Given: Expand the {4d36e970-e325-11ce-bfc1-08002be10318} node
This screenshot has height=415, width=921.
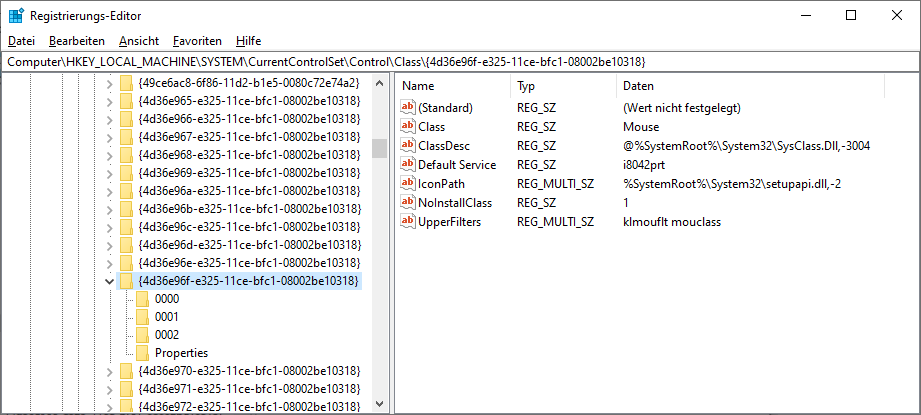Looking at the screenshot, I should pos(109,371).
